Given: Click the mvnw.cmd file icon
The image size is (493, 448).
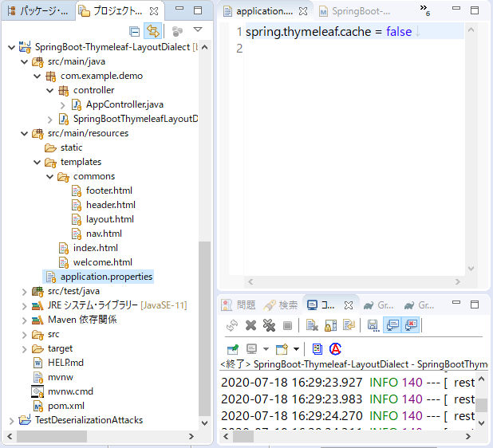Looking at the screenshot, I should pyautogui.click(x=37, y=391).
